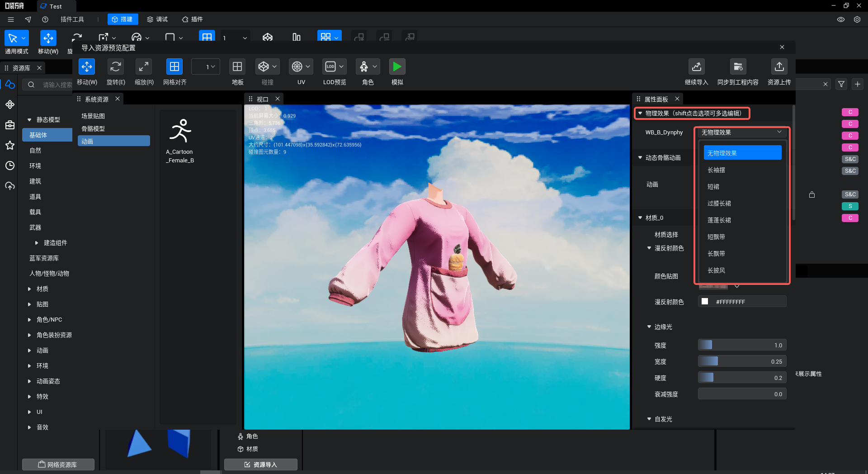868x474 pixels.
Task: Click the history clock sidebar icon
Action: [x=10, y=166]
